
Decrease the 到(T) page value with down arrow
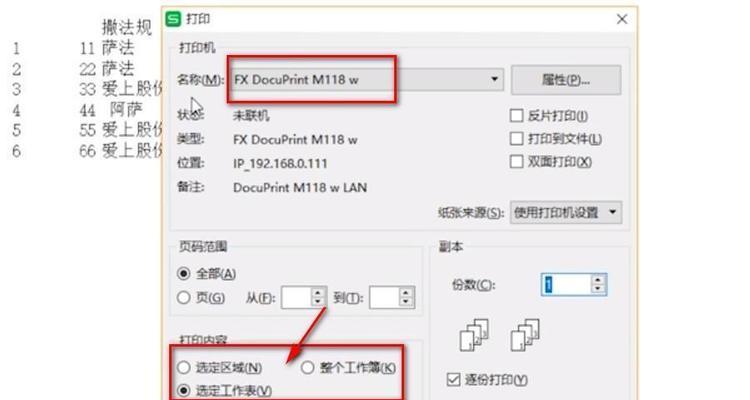coord(406,302)
